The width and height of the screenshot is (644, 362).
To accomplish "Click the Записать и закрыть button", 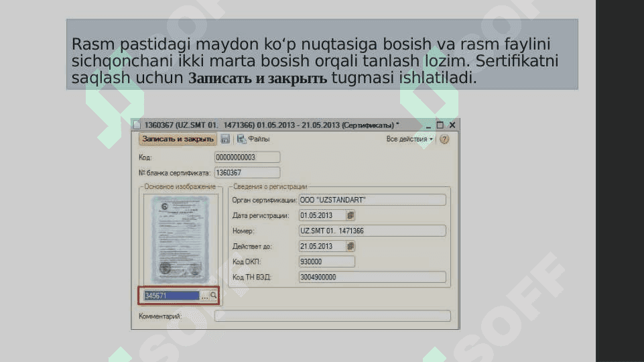I will coord(178,139).
